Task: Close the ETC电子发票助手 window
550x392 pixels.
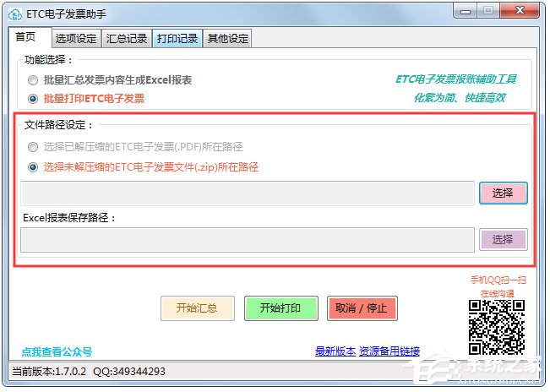Action: 520,11
